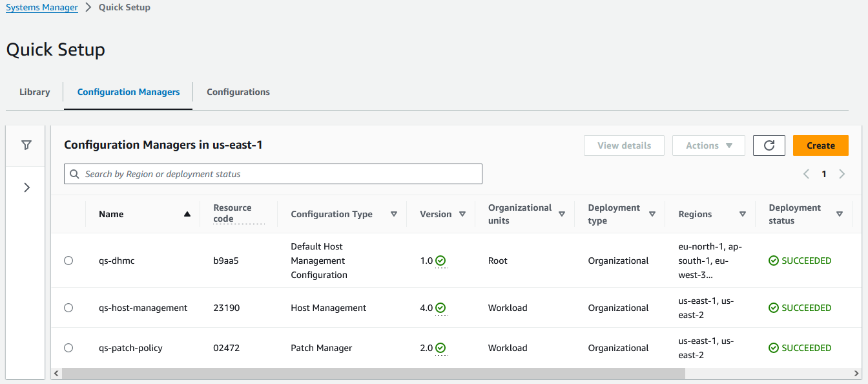
Task: Open the Configurations tab
Action: (x=238, y=92)
